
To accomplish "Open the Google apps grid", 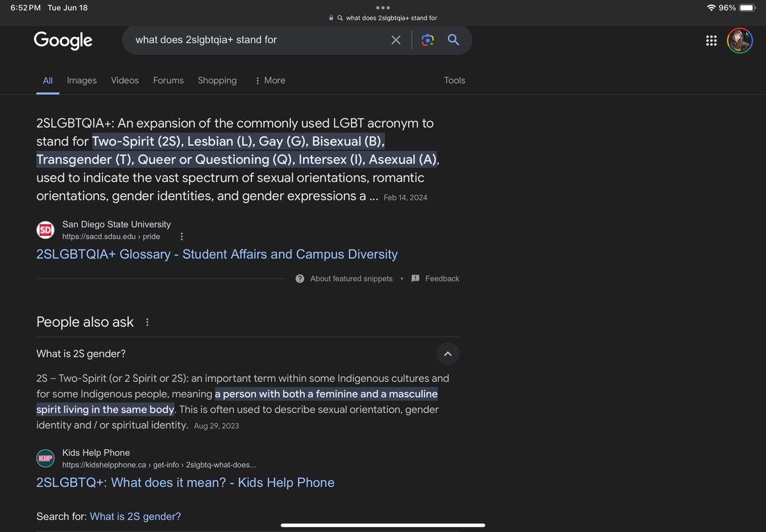I will pyautogui.click(x=711, y=41).
